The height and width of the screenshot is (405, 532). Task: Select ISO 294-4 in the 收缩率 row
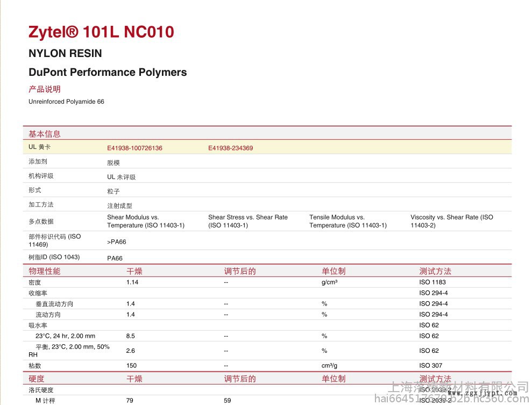pyautogui.click(x=434, y=293)
